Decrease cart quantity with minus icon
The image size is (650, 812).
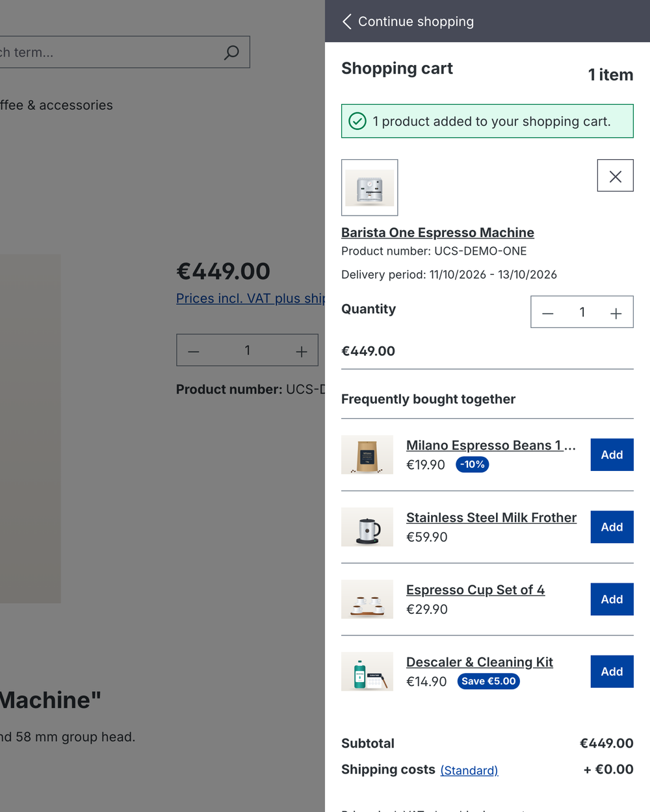click(x=548, y=312)
